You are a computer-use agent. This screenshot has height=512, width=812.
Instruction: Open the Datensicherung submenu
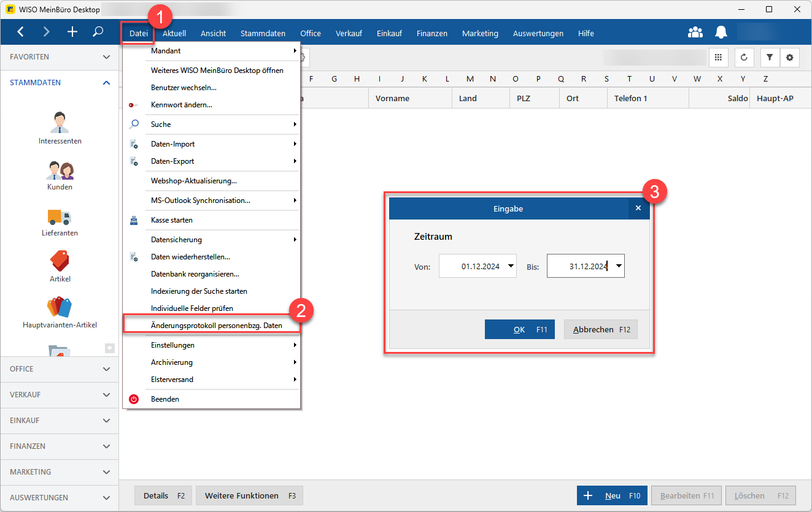[x=212, y=240]
